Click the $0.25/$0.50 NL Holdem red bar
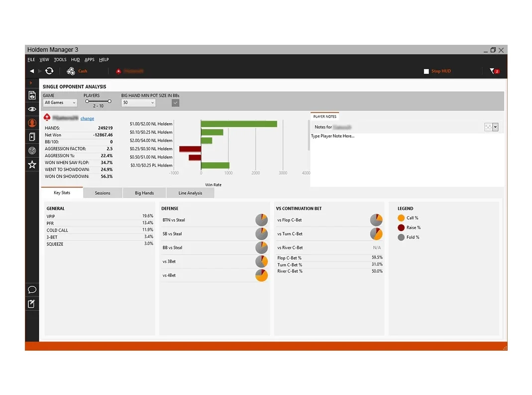The image size is (532, 395). [190, 149]
